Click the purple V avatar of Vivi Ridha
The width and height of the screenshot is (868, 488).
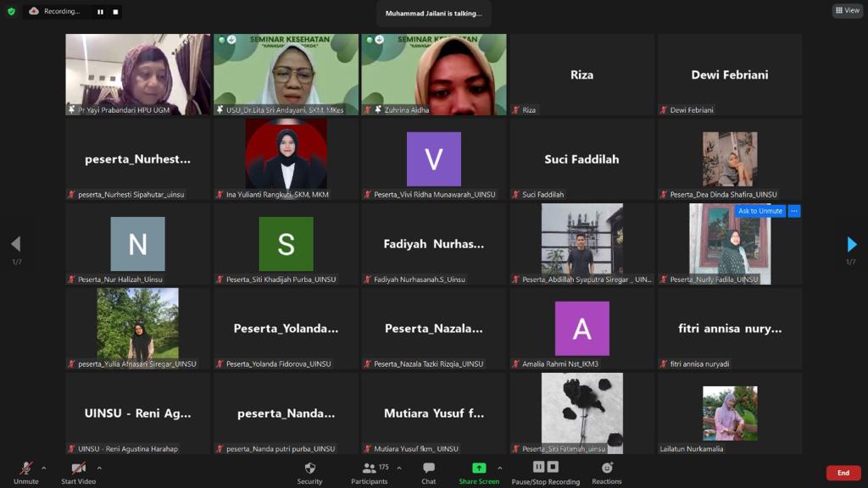434,159
